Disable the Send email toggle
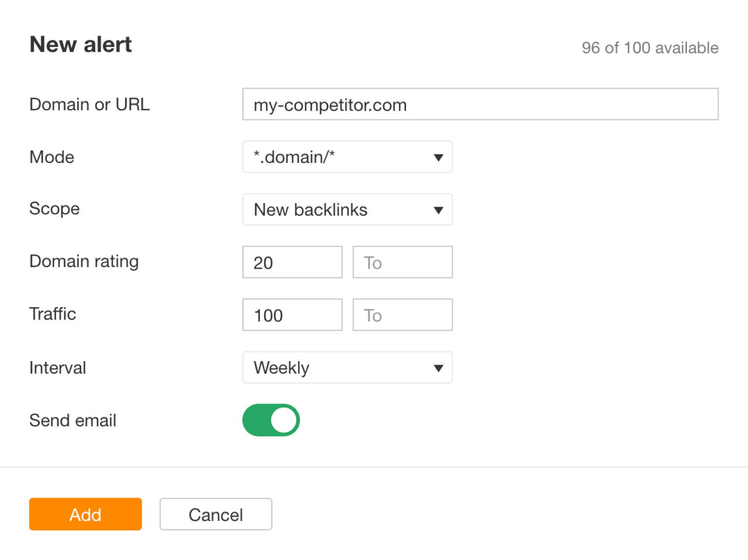 (271, 420)
